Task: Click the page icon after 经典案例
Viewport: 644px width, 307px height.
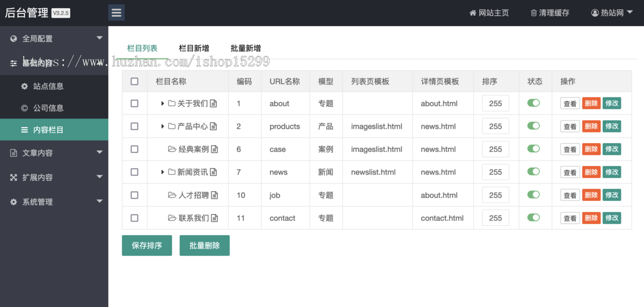Action: click(215, 149)
